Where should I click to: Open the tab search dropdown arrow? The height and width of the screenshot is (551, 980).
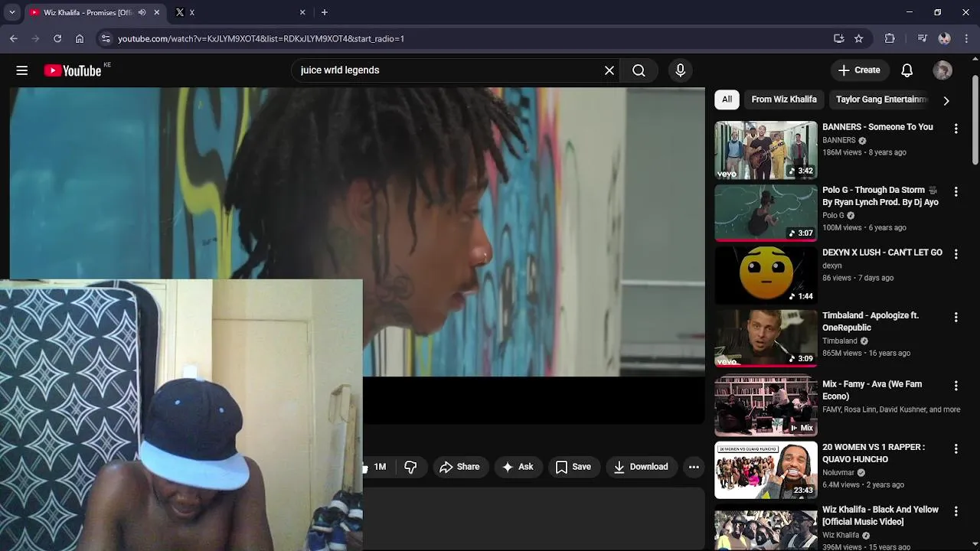point(11,12)
